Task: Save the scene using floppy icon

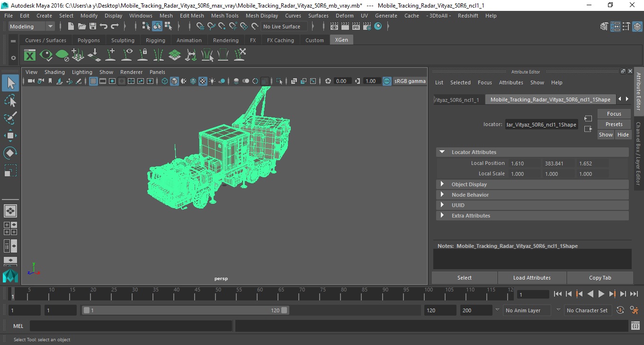Action: point(93,27)
